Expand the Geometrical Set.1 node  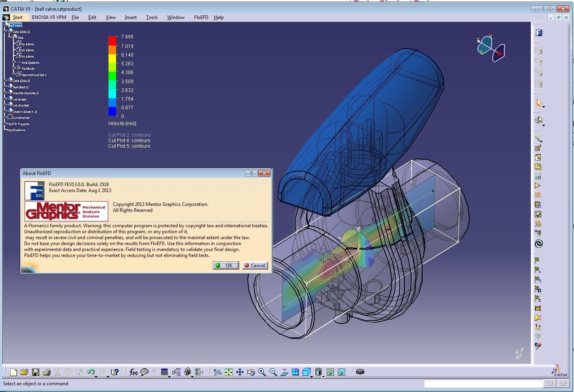click(x=14, y=74)
